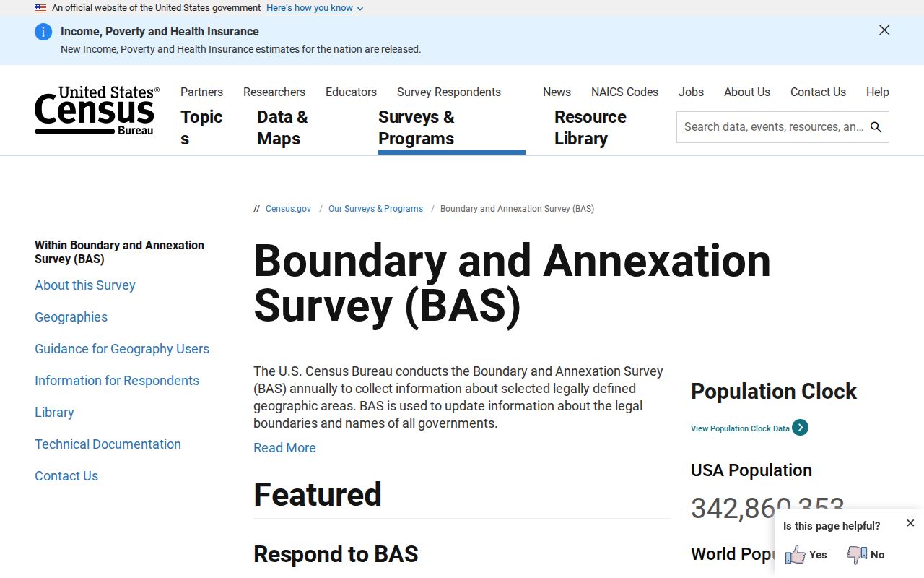
Task: Click the USA Population number 342,860,353
Action: (767, 508)
